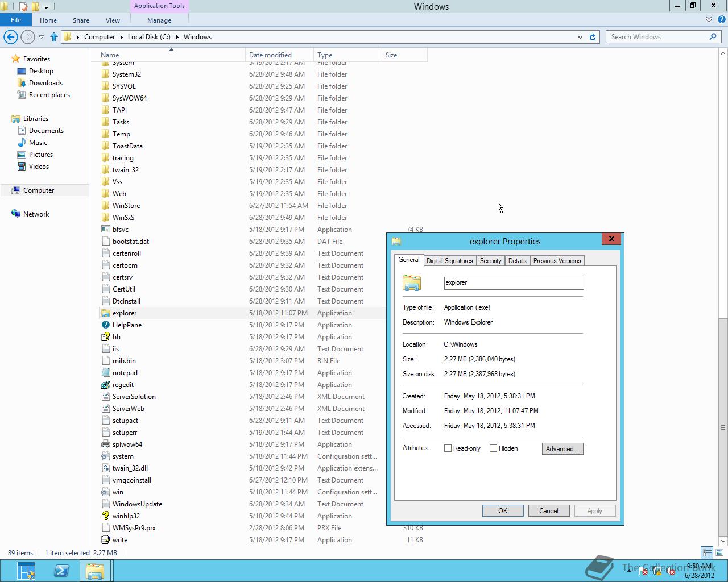The height and width of the screenshot is (582, 728).
Task: Click OK in explorer Properties
Action: point(503,511)
